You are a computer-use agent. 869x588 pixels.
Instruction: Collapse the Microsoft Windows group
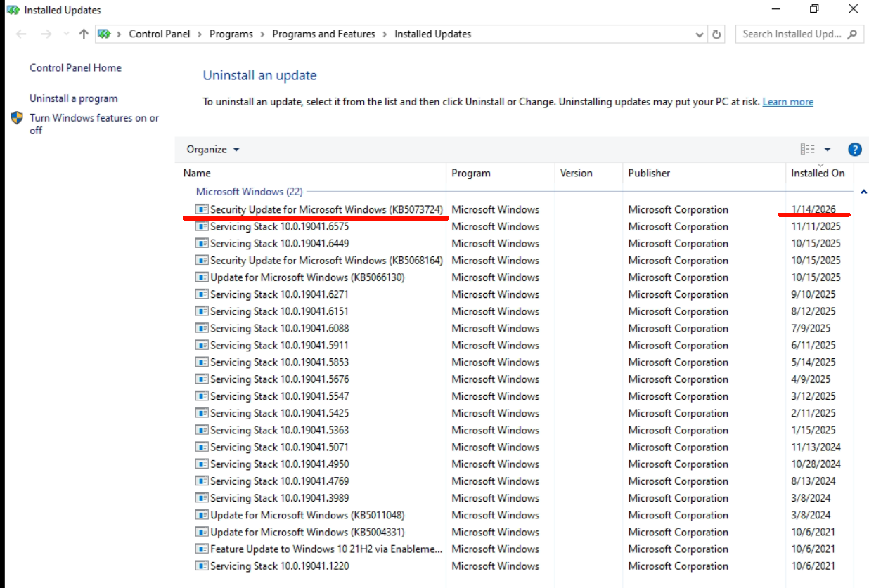pyautogui.click(x=863, y=192)
